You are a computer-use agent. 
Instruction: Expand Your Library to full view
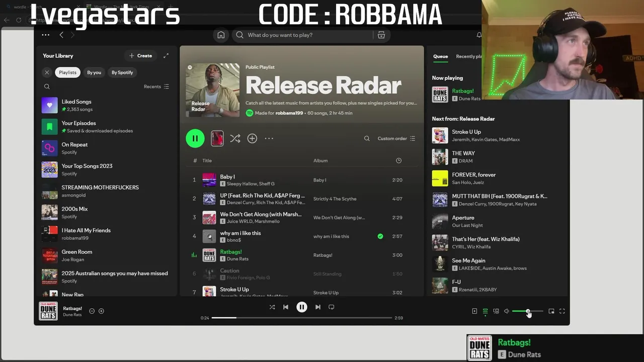166,56
